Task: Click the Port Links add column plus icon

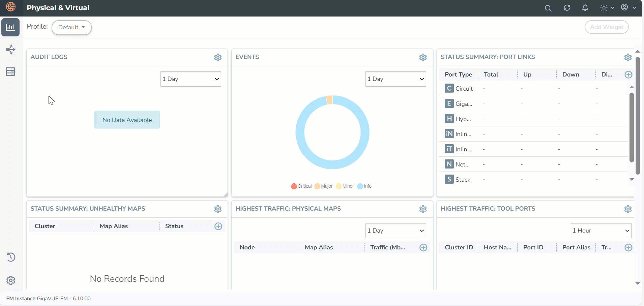Action: pyautogui.click(x=628, y=75)
